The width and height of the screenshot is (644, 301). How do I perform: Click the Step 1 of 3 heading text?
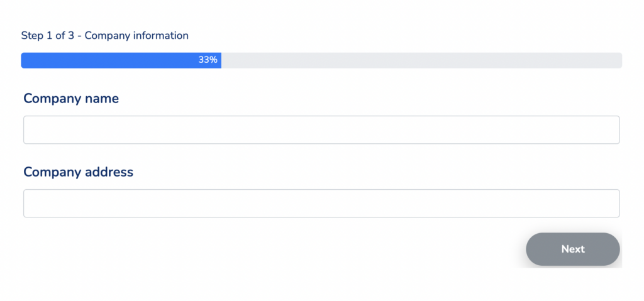48,36
